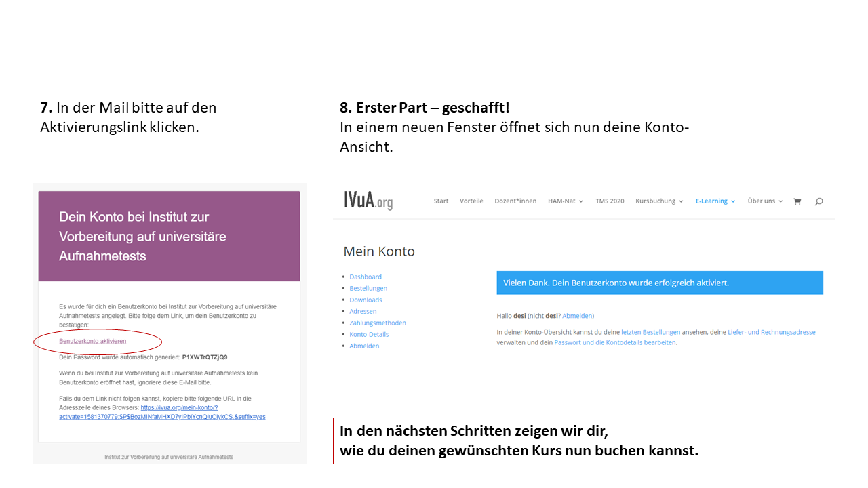The height and width of the screenshot is (488, 868).
Task: Open Konto-Details in account sidebar
Action: click(x=369, y=334)
